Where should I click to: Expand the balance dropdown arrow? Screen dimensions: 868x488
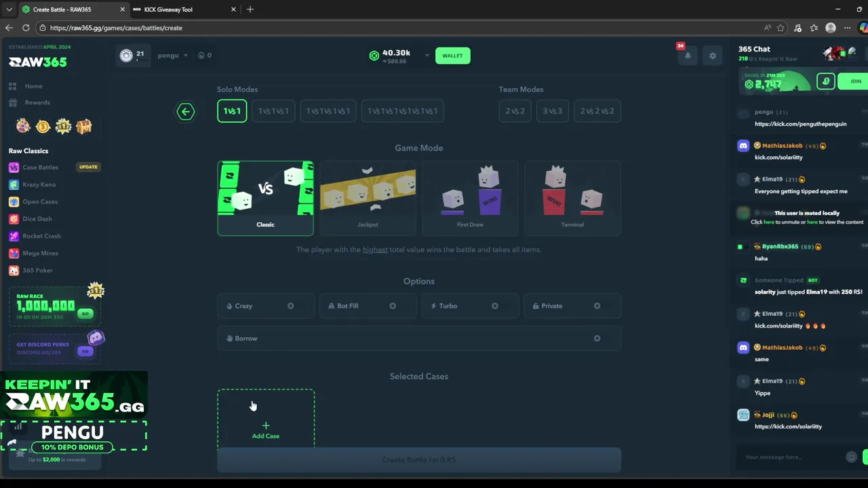[427, 56]
